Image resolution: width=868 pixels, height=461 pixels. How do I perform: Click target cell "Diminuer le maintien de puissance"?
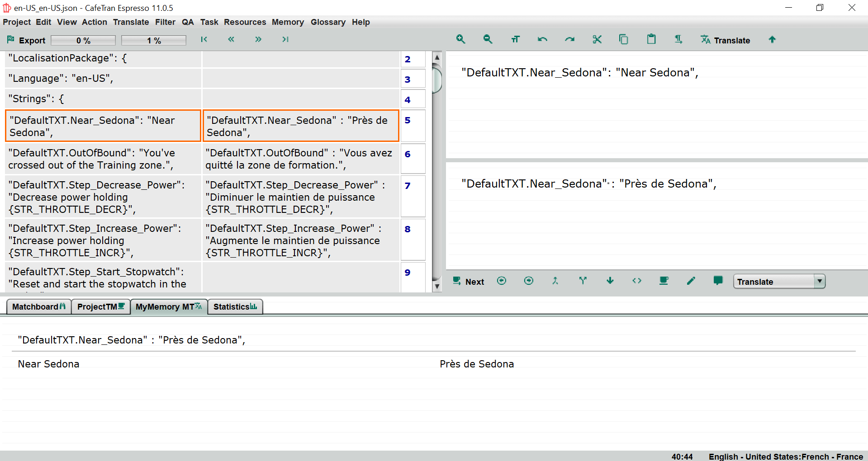(301, 197)
